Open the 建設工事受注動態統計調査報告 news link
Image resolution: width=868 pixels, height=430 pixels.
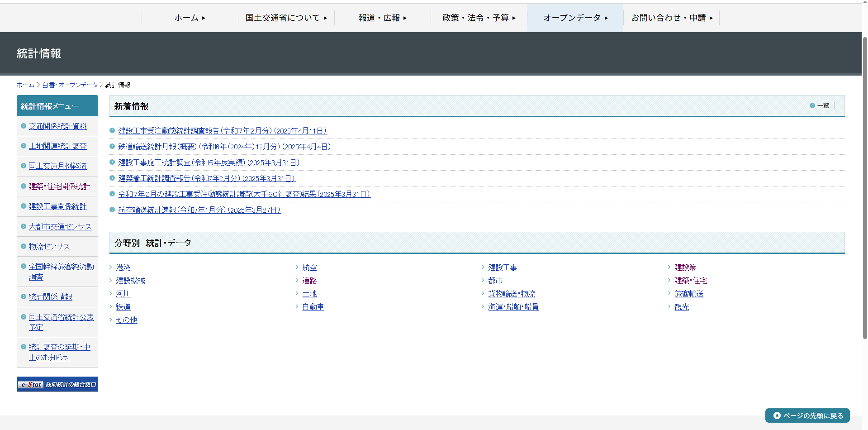221,130
